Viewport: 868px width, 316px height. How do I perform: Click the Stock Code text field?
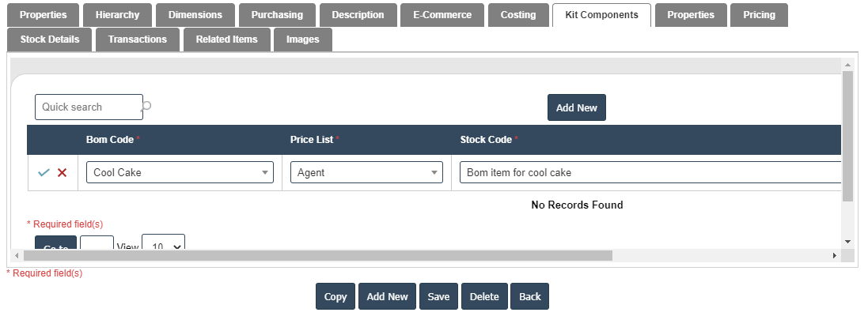point(649,172)
